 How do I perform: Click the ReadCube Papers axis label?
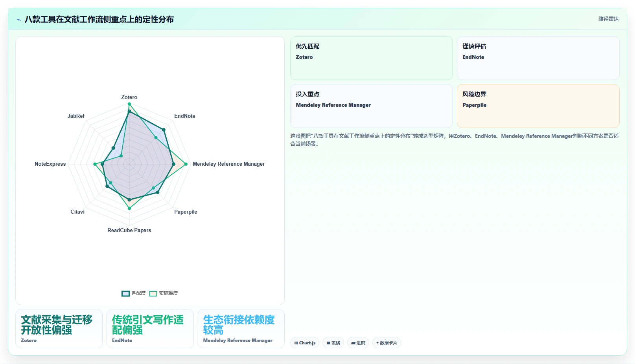click(129, 230)
